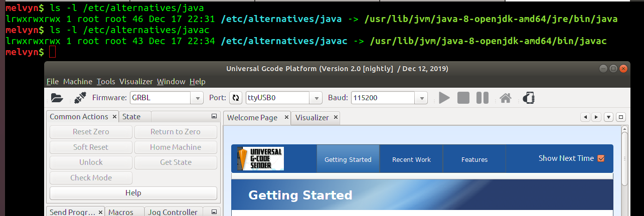Click the Reset Zero button
This screenshot has height=216, width=644.
click(x=91, y=132)
